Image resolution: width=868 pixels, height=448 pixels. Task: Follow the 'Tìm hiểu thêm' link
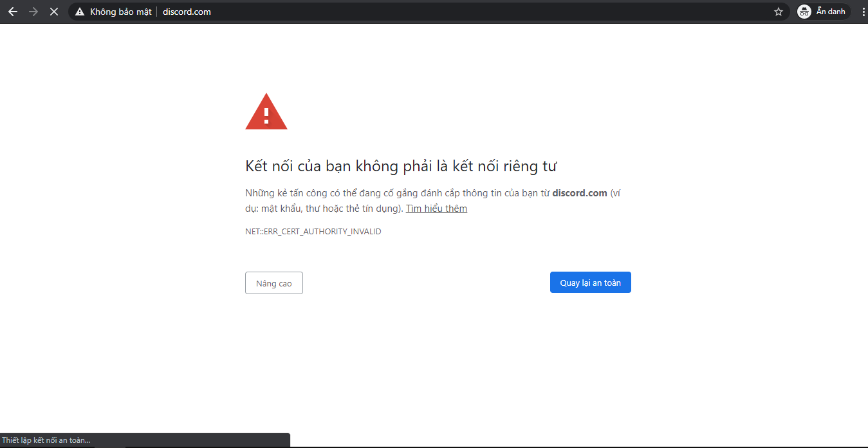click(436, 209)
